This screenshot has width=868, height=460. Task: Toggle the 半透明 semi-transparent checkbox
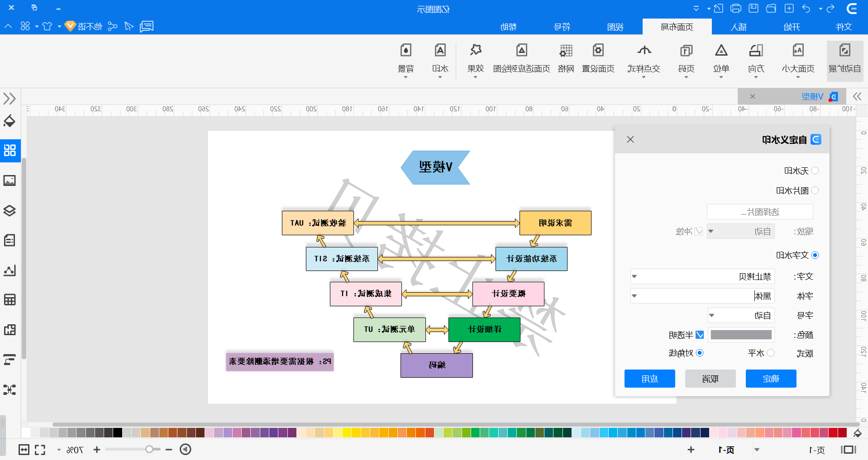pos(700,335)
